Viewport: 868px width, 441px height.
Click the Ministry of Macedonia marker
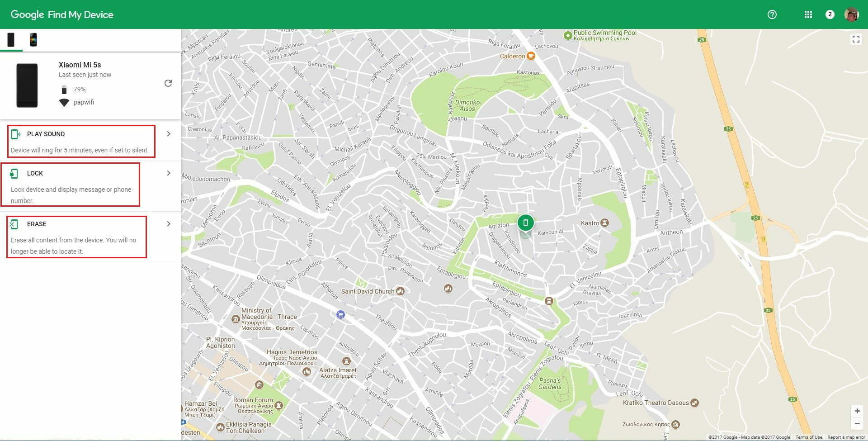235,319
